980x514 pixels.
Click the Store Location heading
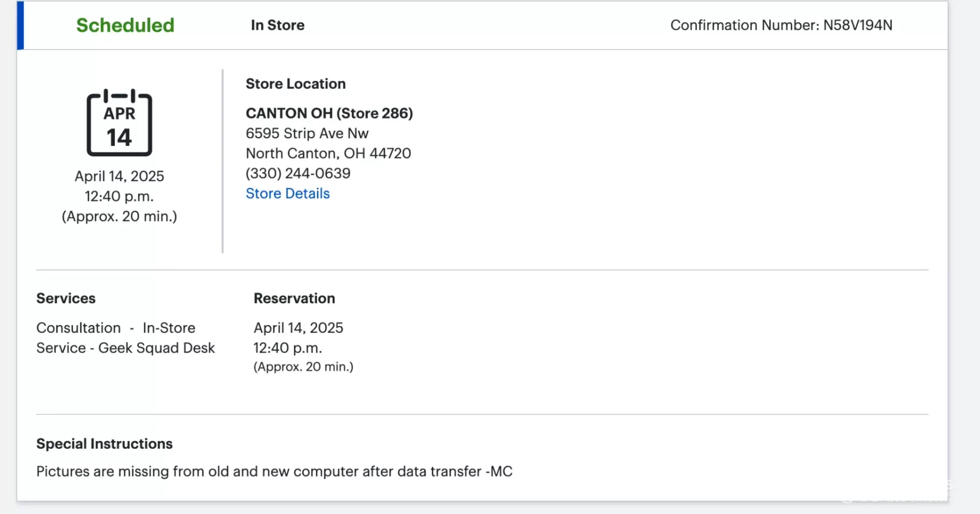point(295,84)
